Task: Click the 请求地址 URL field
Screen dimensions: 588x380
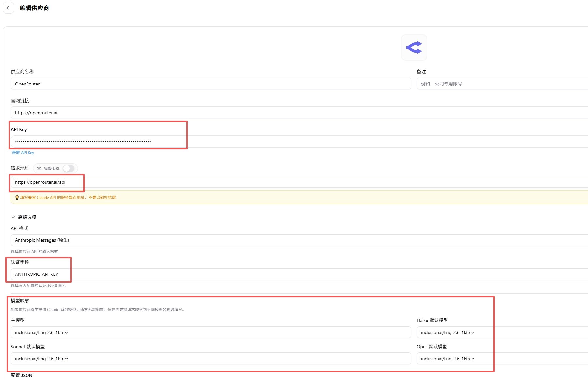Action: pyautogui.click(x=299, y=182)
